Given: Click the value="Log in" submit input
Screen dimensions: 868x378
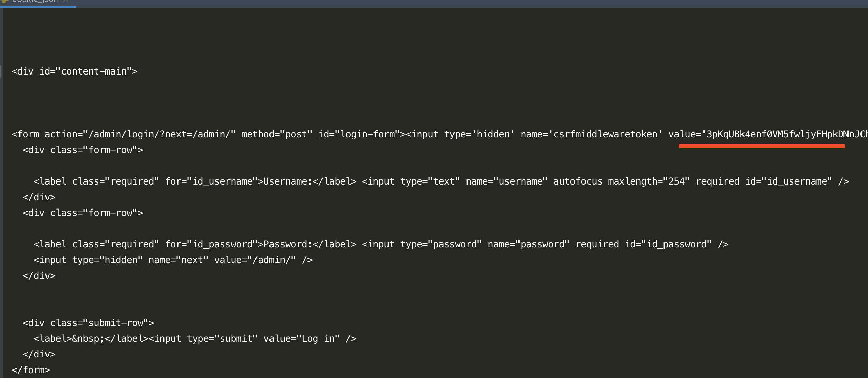Looking at the screenshot, I should click(301, 339).
